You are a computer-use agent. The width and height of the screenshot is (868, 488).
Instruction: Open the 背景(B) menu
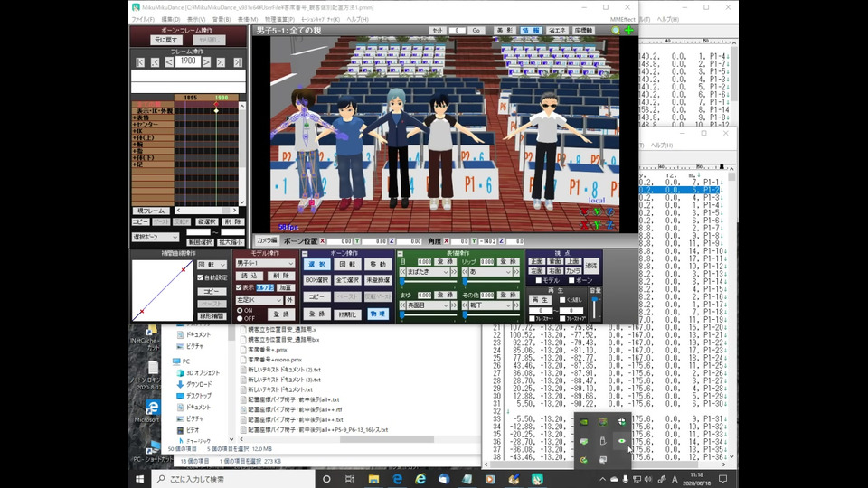[222, 19]
